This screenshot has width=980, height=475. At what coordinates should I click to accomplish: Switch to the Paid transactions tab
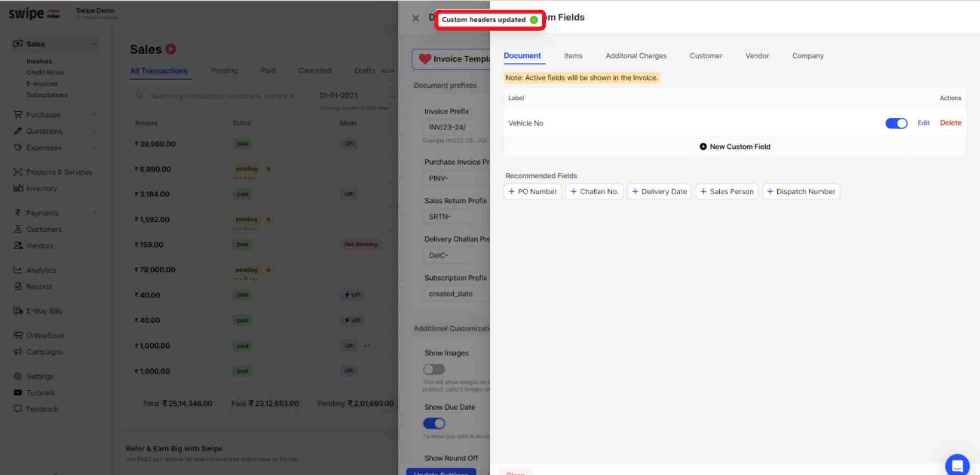click(x=268, y=70)
